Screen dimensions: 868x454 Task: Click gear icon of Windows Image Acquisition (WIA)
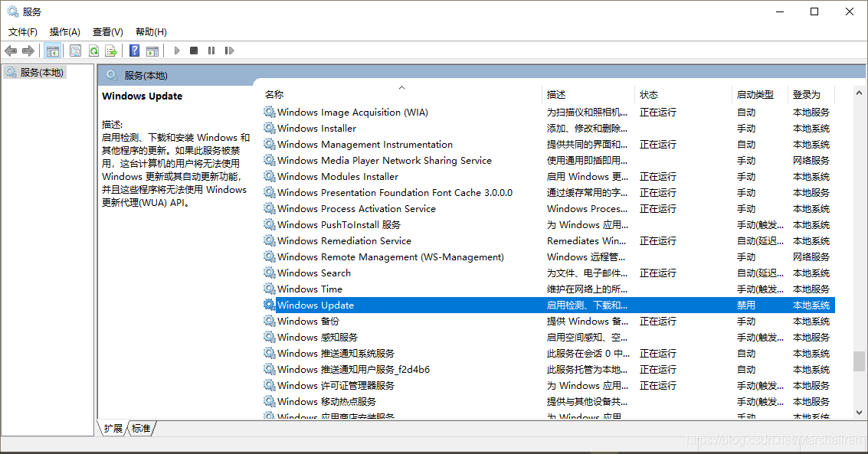click(269, 113)
